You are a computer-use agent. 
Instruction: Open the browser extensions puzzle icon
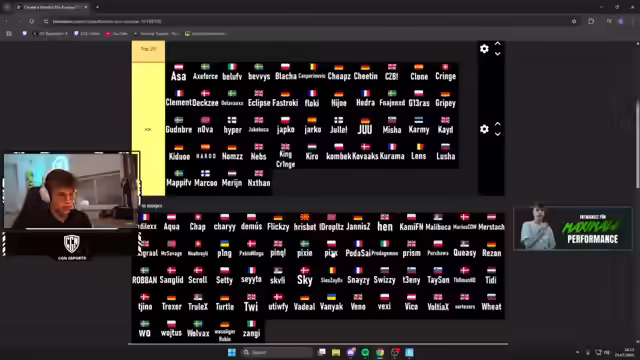(x=591, y=21)
